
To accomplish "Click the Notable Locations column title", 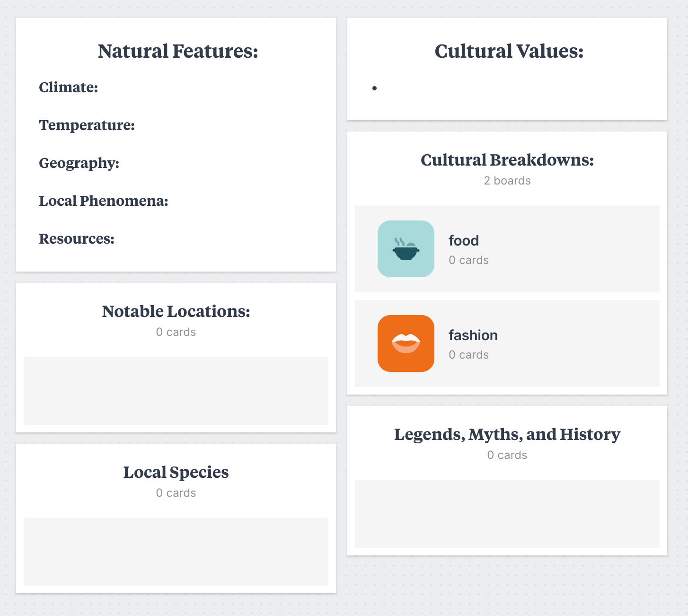I will (176, 311).
